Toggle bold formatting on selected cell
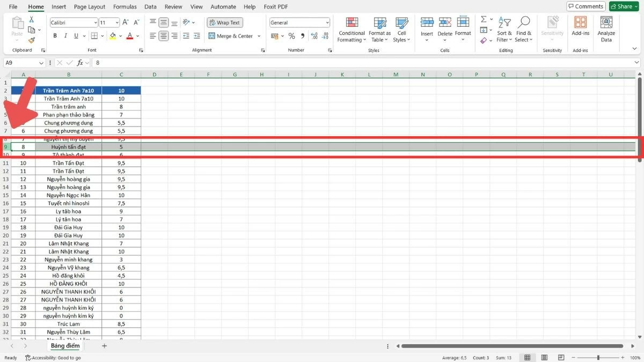The width and height of the screenshot is (644, 362). point(54,35)
